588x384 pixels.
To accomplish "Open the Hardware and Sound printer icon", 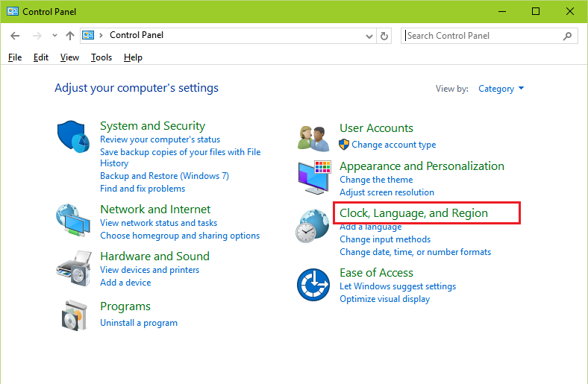I will click(x=75, y=268).
